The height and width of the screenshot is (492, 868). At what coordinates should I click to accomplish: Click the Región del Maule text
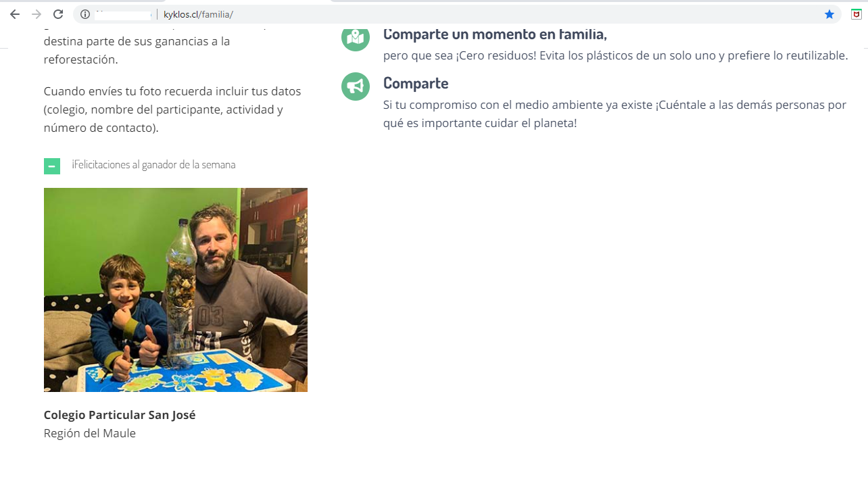point(90,433)
